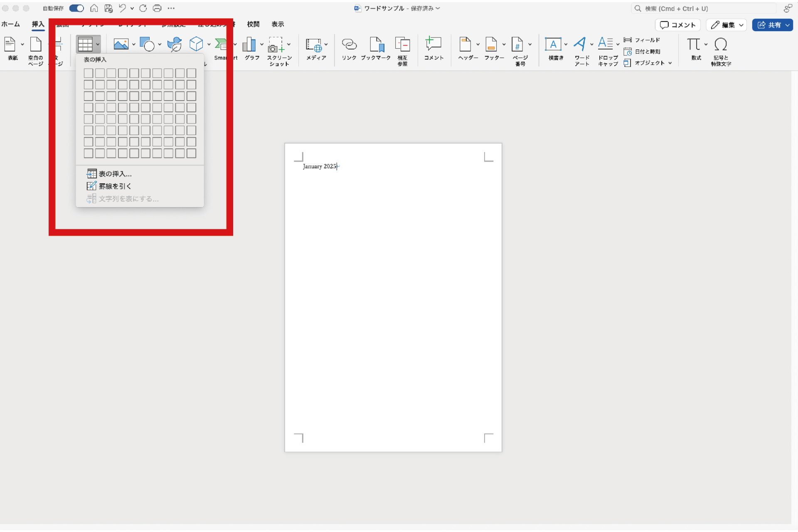This screenshot has height=532, width=798.
Task: Open the 編集 mode dropdown
Action: click(x=727, y=25)
